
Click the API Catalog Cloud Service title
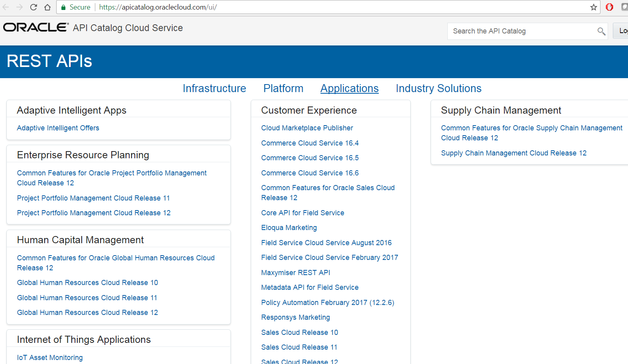(x=128, y=28)
